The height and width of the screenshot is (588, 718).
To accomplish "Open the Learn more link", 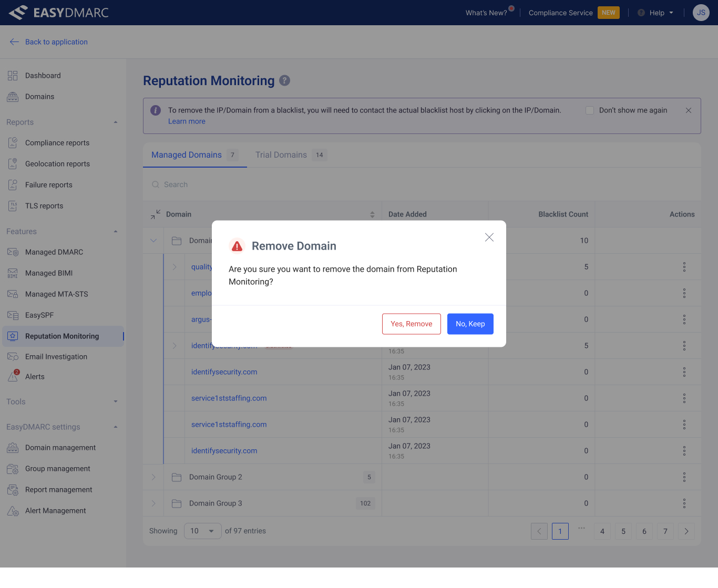I will click(187, 121).
